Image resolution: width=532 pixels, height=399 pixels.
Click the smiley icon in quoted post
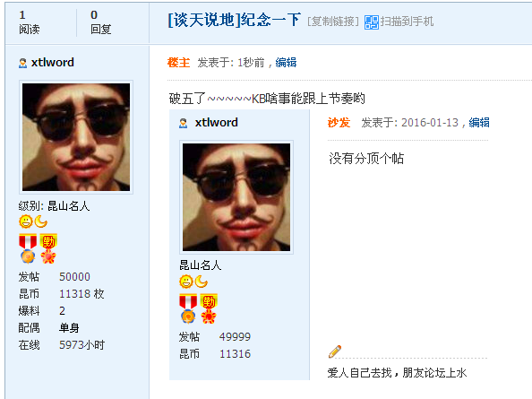pyautogui.click(x=186, y=282)
